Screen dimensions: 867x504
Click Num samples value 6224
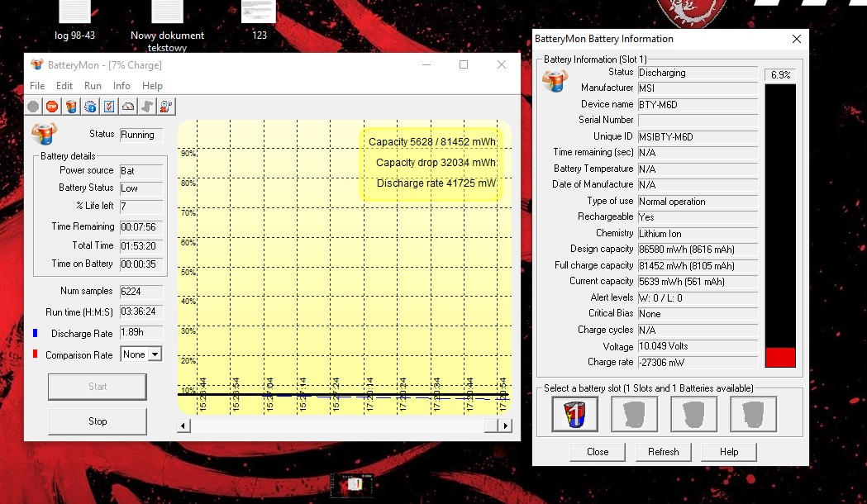click(x=141, y=291)
